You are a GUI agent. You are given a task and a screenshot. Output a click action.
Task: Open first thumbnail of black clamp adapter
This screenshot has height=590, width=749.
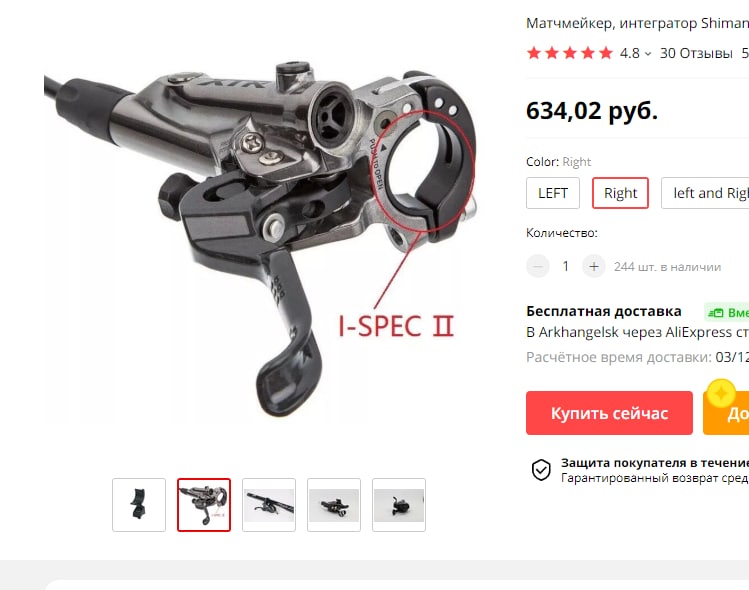click(x=139, y=504)
